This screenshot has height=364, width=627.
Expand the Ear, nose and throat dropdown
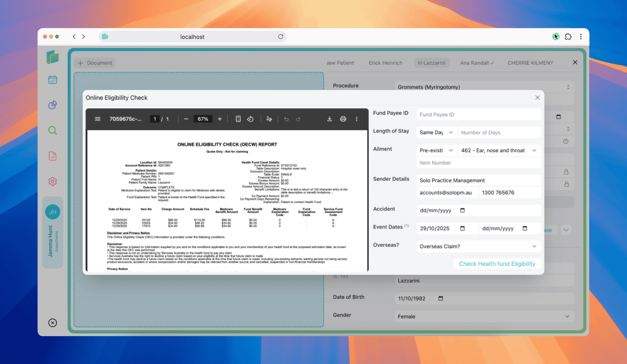pos(499,150)
